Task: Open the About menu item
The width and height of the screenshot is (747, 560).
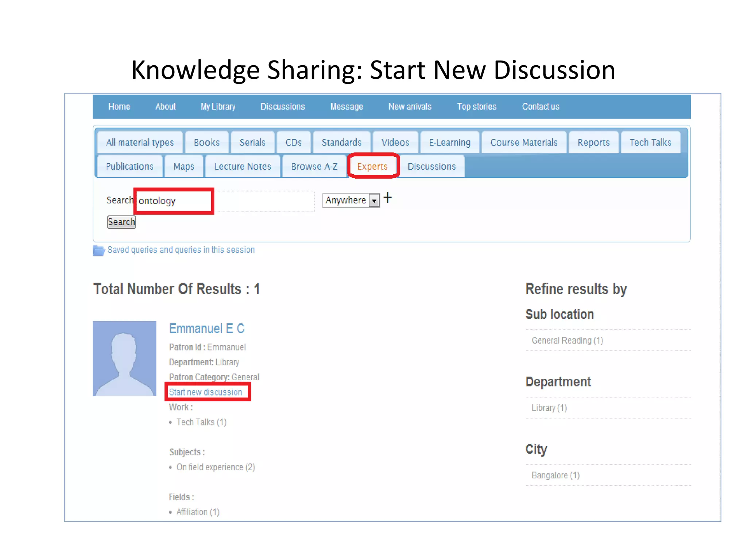Action: point(165,106)
